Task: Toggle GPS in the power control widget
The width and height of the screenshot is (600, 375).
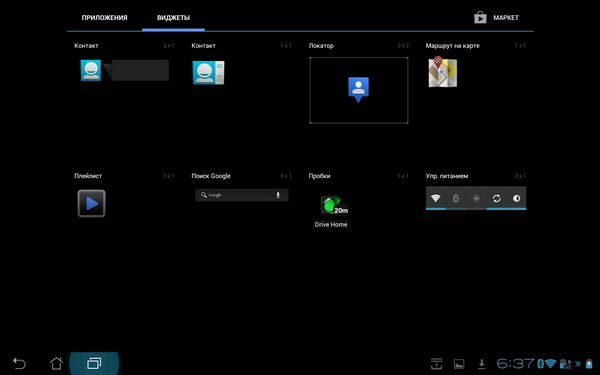Action: coord(476,198)
